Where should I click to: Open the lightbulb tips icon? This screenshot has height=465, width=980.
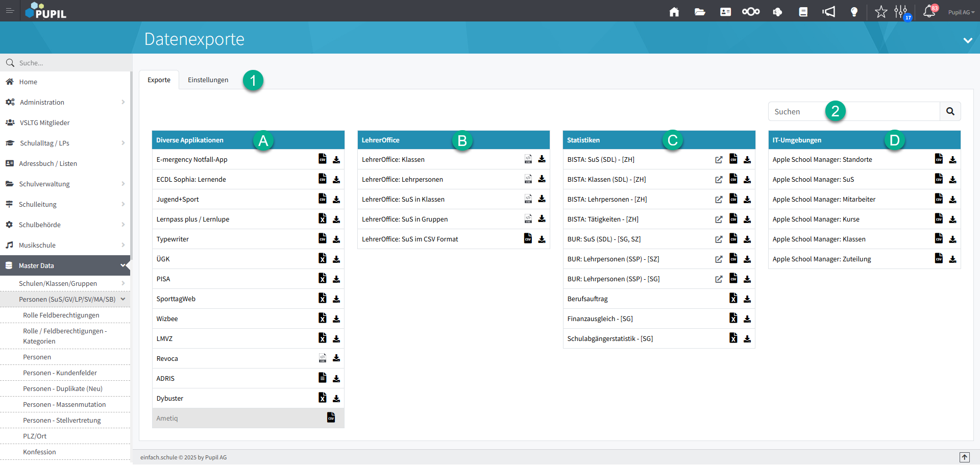coord(854,12)
